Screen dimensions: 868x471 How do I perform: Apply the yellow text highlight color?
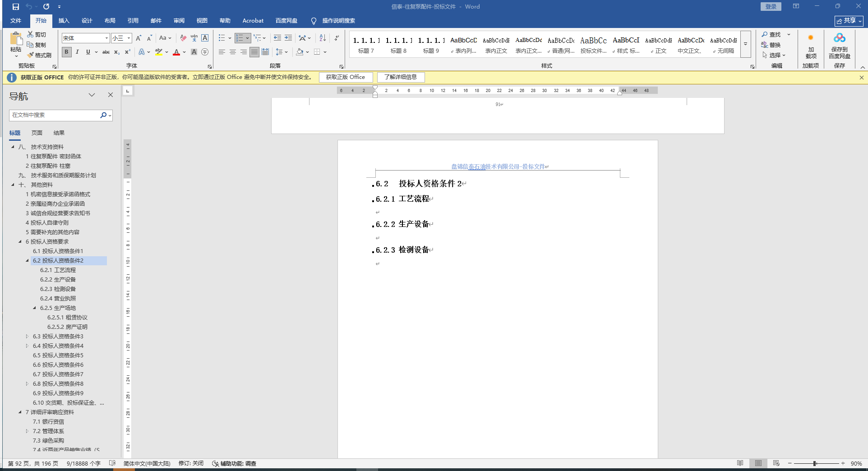point(158,52)
